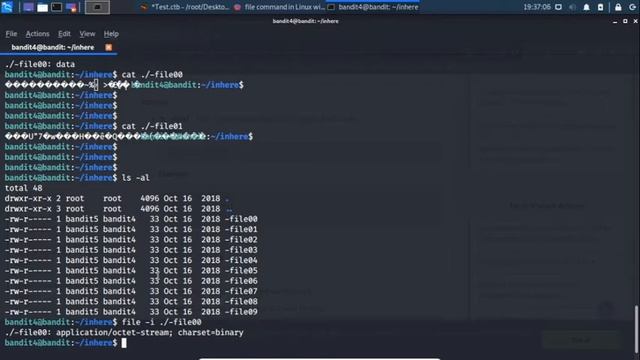
Task: Open the file manager launcher in panel
Action: point(42,7)
